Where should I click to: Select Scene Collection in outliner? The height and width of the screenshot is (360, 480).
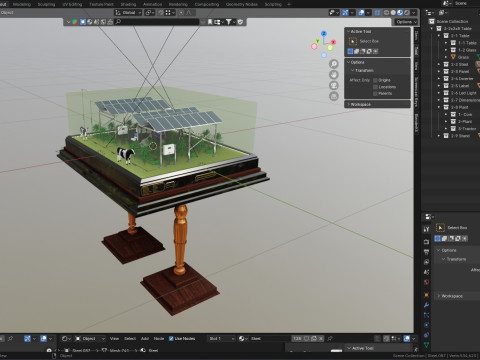(452, 21)
